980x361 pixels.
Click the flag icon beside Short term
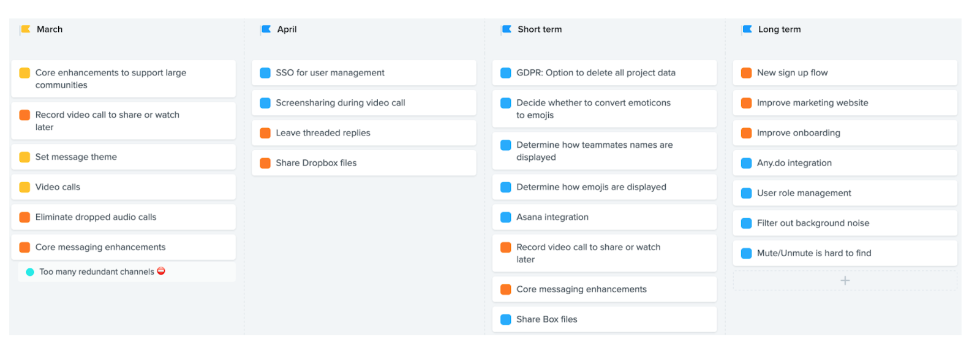click(507, 29)
